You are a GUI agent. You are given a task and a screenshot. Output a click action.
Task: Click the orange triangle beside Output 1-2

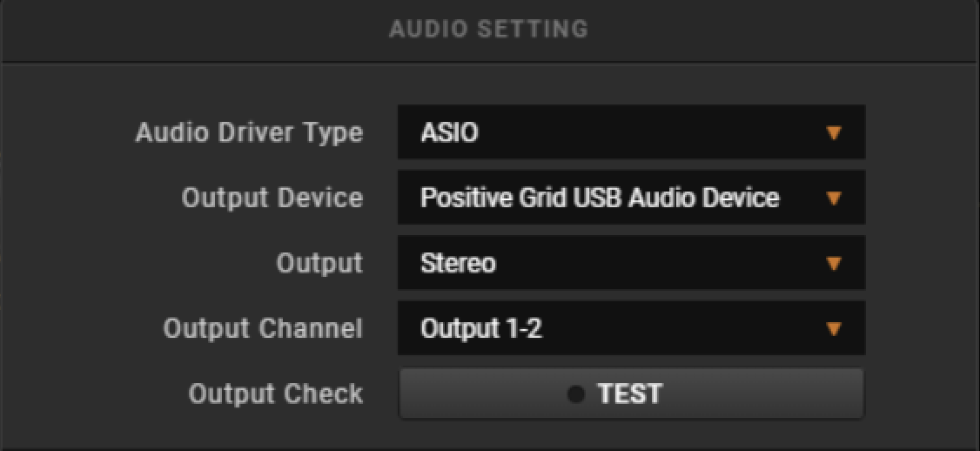pyautogui.click(x=834, y=328)
